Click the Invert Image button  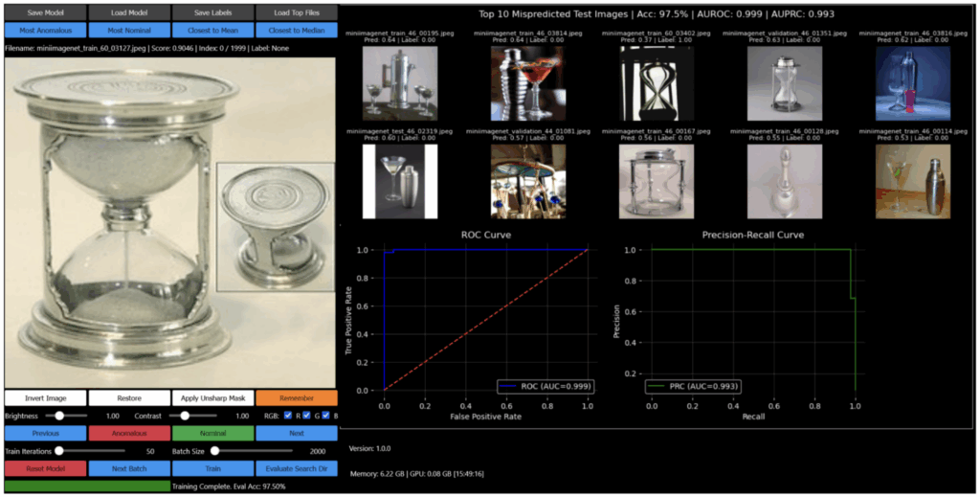45,398
